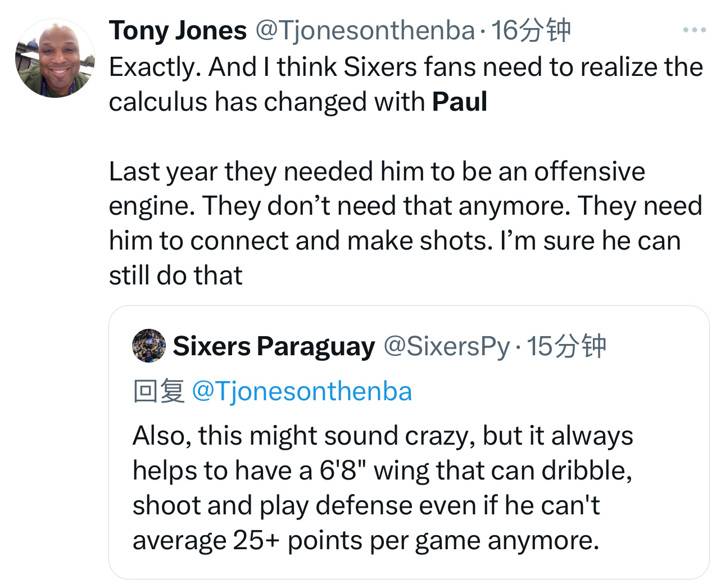Click the line "Last year they needed him"
The image size is (725, 588).
[x=377, y=171]
